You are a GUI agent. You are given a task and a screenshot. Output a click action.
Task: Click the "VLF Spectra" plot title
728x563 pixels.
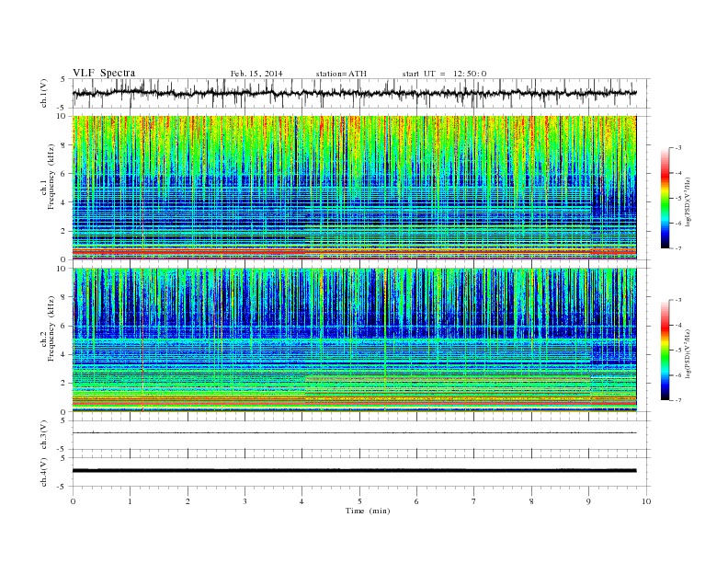104,73
